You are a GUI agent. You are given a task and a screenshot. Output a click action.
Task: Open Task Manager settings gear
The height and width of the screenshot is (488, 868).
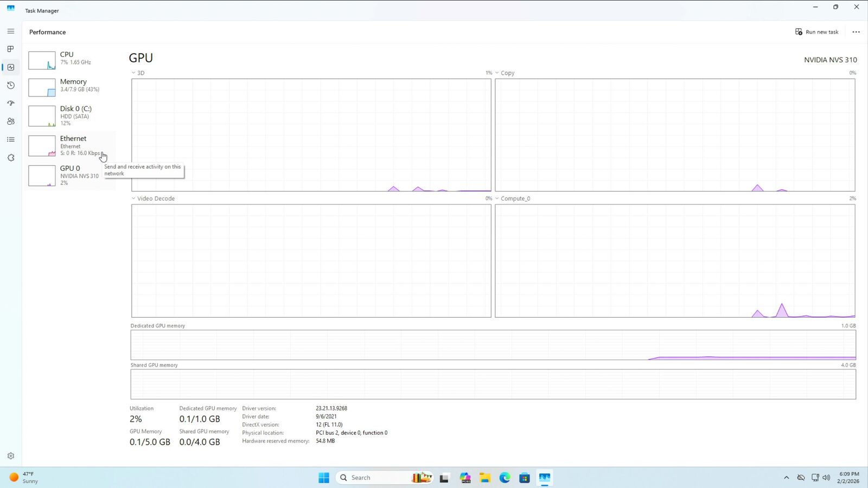coord(10,456)
